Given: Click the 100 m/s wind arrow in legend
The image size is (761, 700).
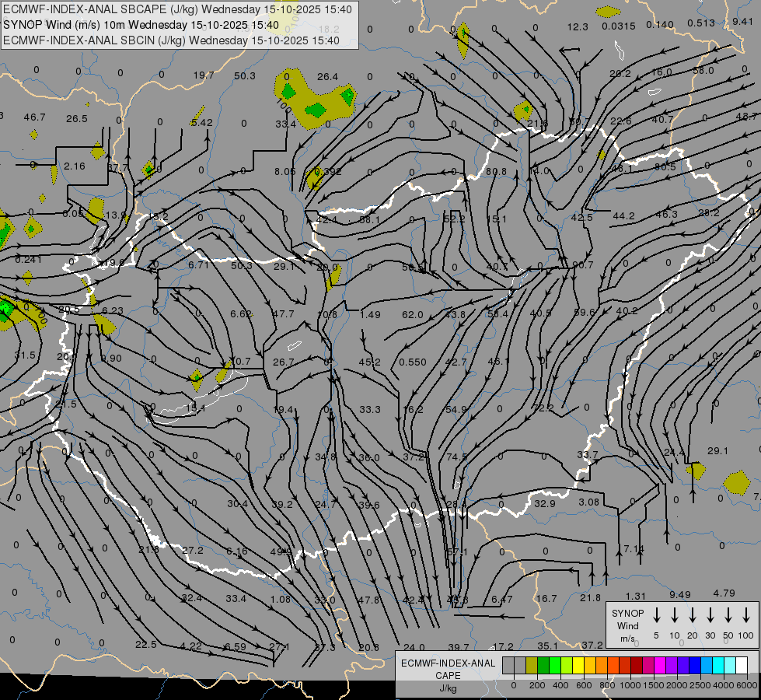Looking at the screenshot, I should pos(746,614).
